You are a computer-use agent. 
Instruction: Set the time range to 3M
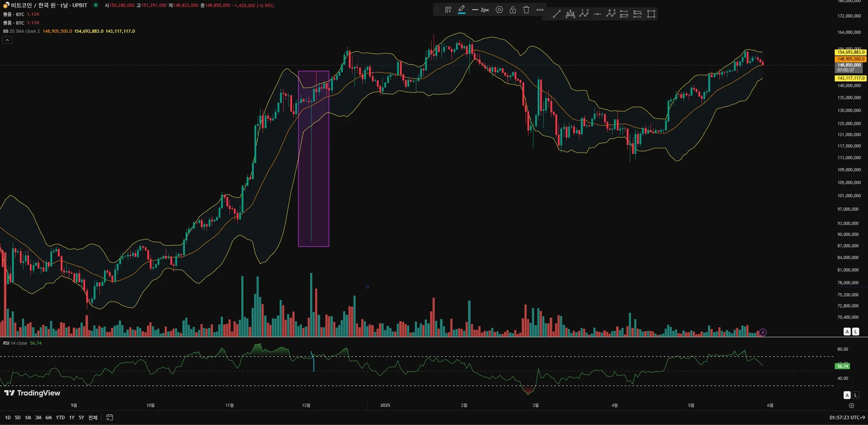point(38,418)
